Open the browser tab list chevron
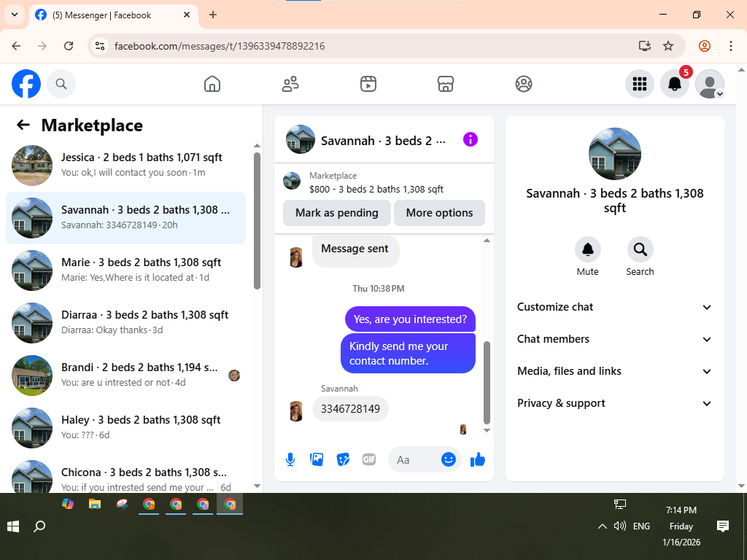 15,15
